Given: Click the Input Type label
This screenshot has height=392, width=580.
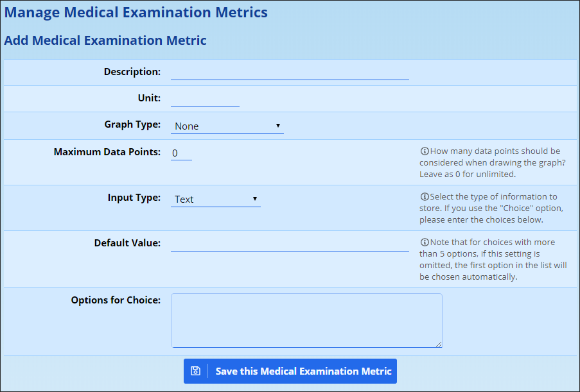Looking at the screenshot, I should [134, 198].
